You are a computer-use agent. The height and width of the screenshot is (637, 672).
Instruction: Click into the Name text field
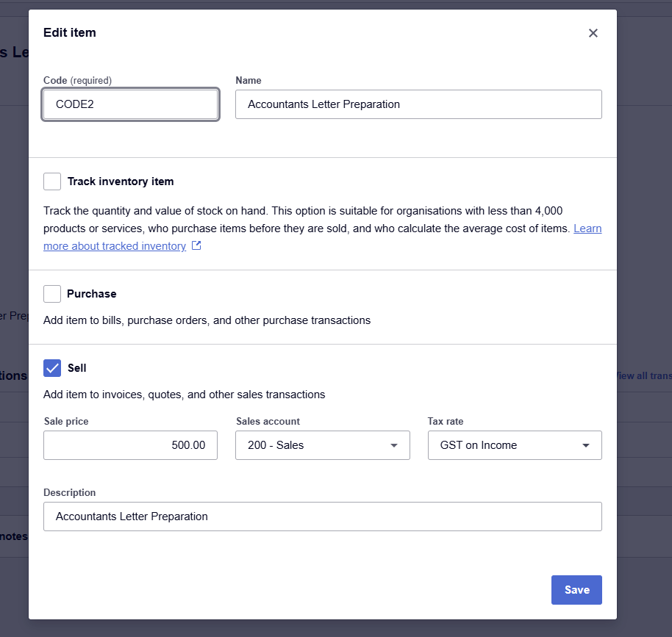(x=418, y=104)
